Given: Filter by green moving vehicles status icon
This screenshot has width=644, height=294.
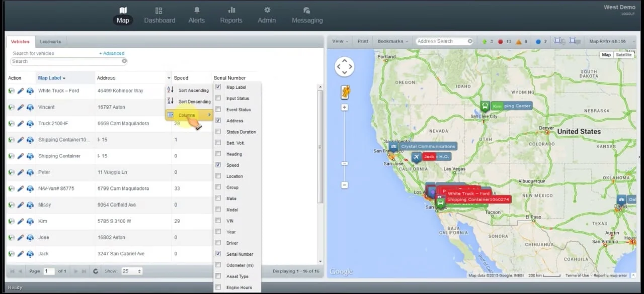Looking at the screenshot, I should point(485,41).
